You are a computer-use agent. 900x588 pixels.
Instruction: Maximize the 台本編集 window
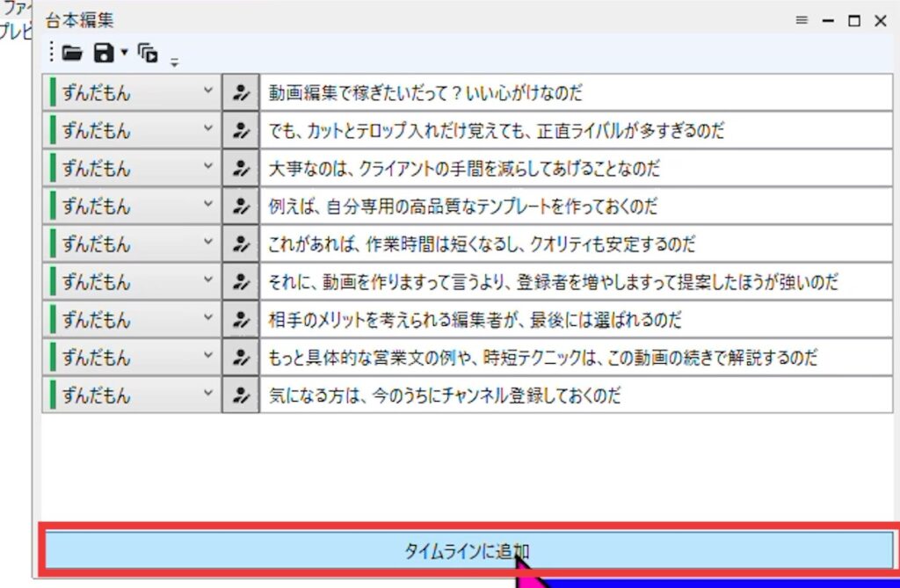point(853,21)
